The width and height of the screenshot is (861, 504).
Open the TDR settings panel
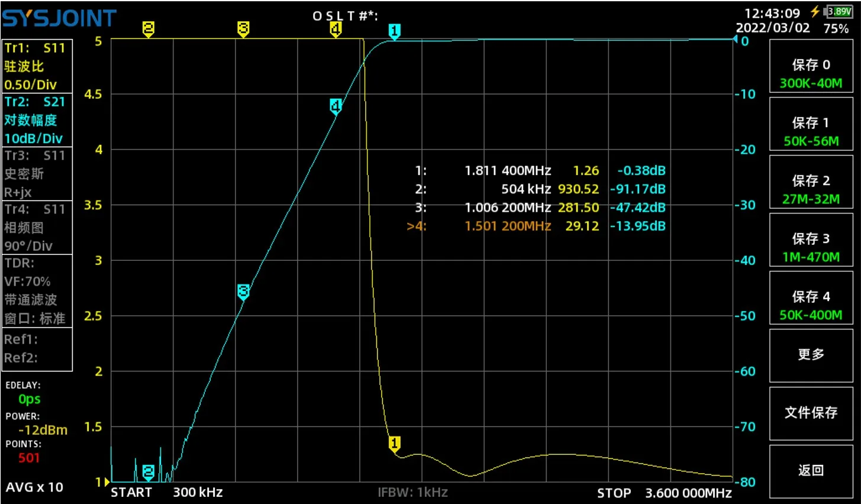[x=37, y=291]
